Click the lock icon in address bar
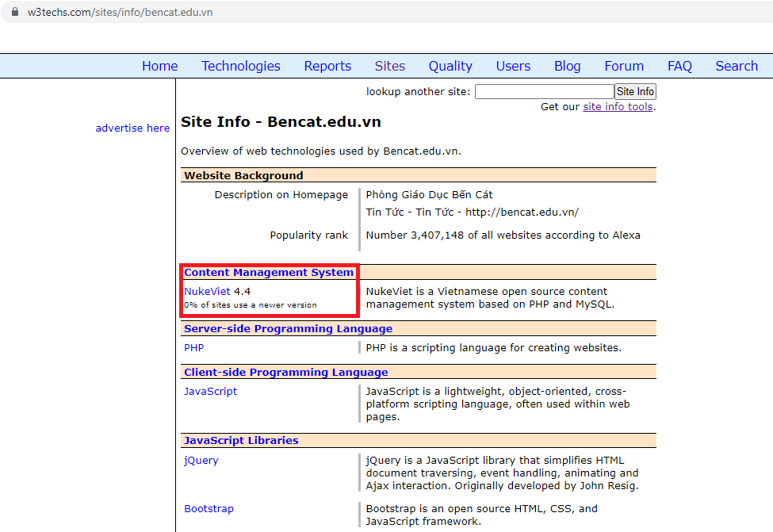 point(15,12)
